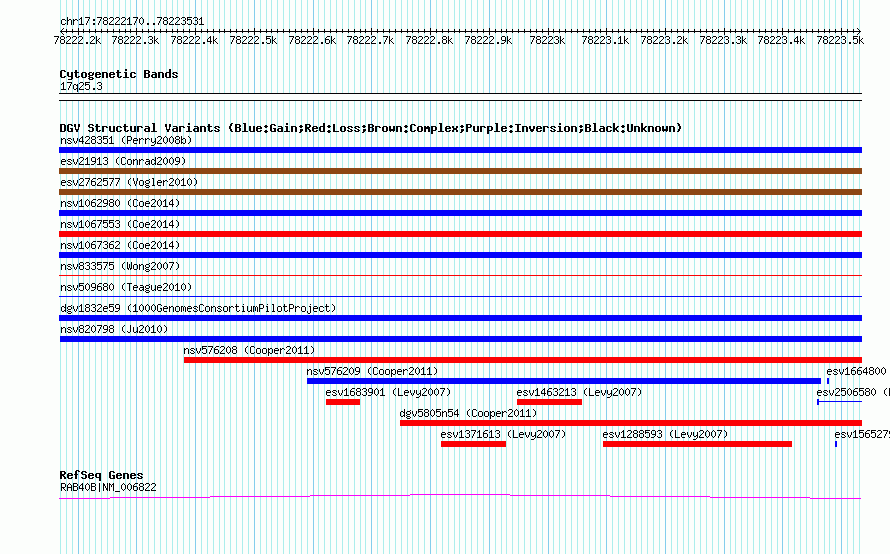This screenshot has height=554, width=890.
Task: Click the nsv428351 (Perry2008b) variant label
Action: point(126,140)
